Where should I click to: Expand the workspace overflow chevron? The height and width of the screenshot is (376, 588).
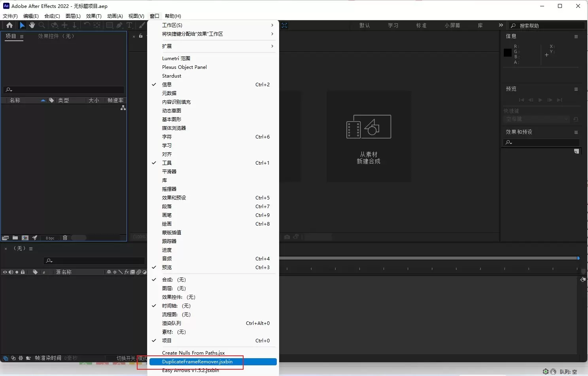501,25
